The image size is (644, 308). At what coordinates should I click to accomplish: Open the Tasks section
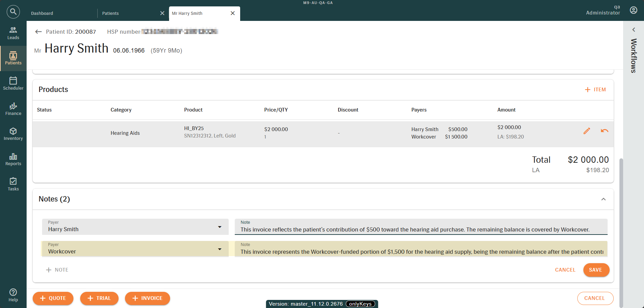[x=13, y=184]
